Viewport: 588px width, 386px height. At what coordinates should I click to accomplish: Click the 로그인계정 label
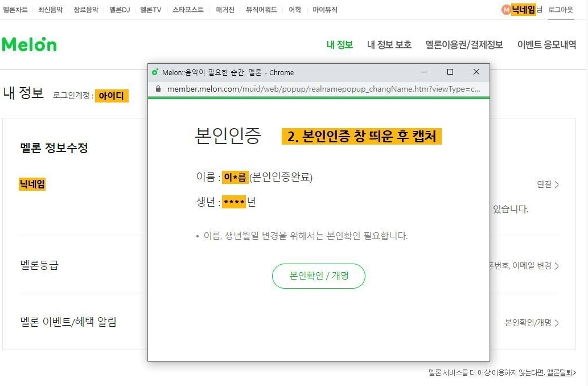click(73, 96)
